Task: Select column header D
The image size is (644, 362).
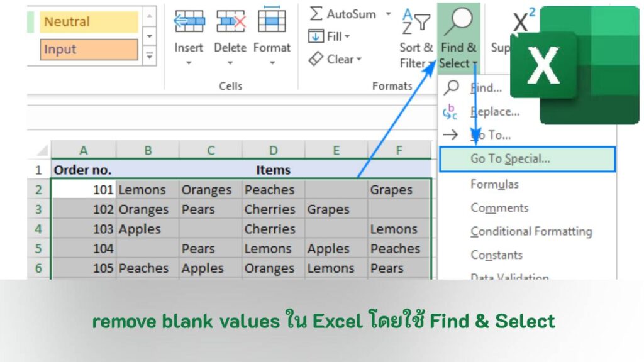Action: (x=272, y=150)
